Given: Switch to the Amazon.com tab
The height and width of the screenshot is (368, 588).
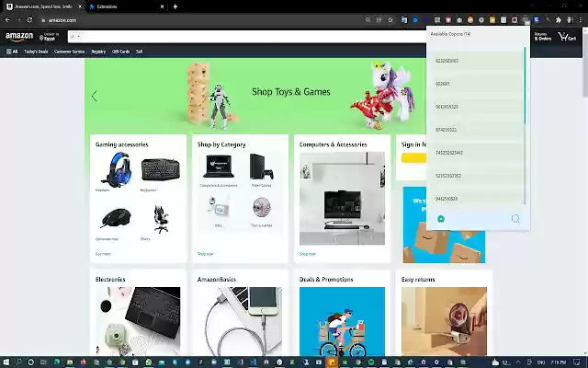Looking at the screenshot, I should click(44, 6).
